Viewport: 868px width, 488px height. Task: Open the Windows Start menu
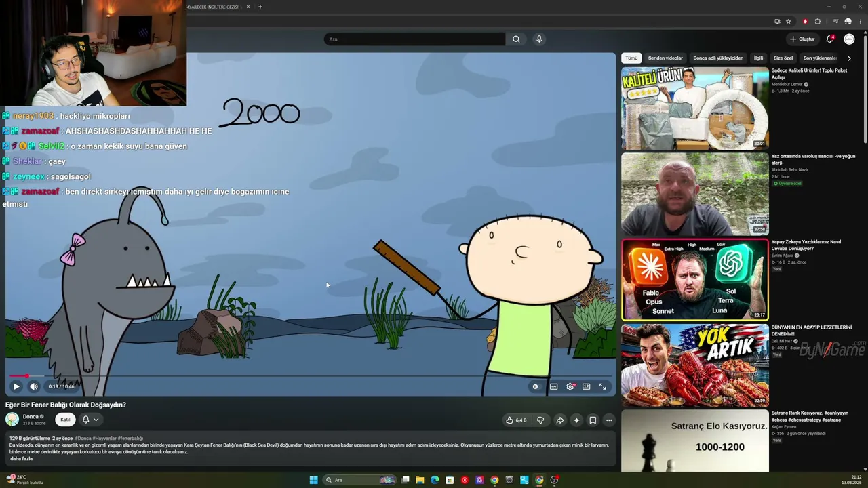(313, 480)
